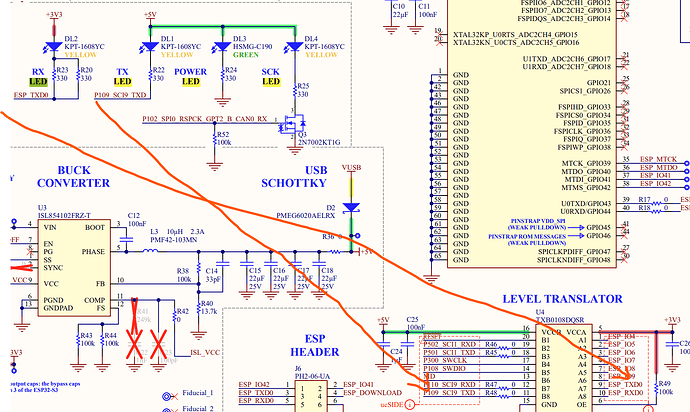
Task: Select the C14 33pF capacitor symbol
Action: click(223, 264)
